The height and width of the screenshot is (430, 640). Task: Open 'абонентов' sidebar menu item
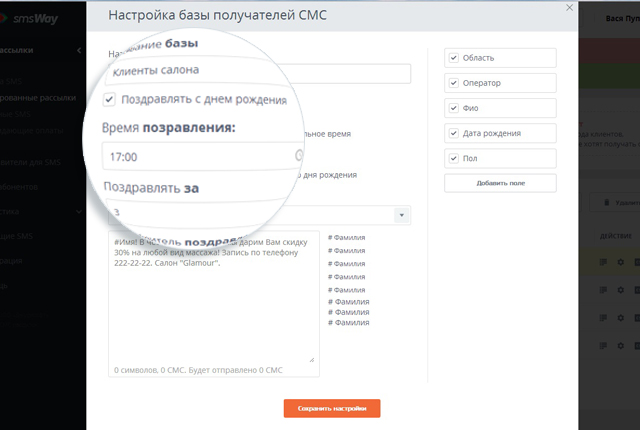(19, 187)
